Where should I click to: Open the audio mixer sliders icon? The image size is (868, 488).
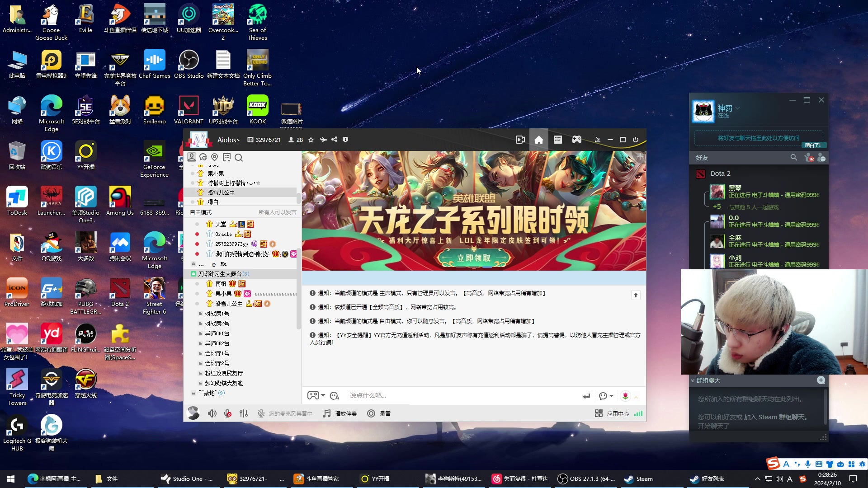(x=244, y=413)
